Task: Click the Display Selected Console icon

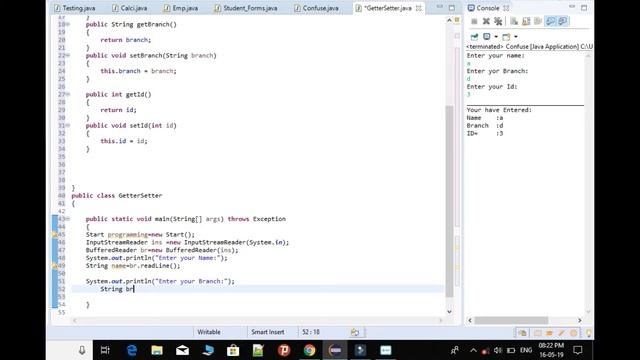Action: [487, 37]
